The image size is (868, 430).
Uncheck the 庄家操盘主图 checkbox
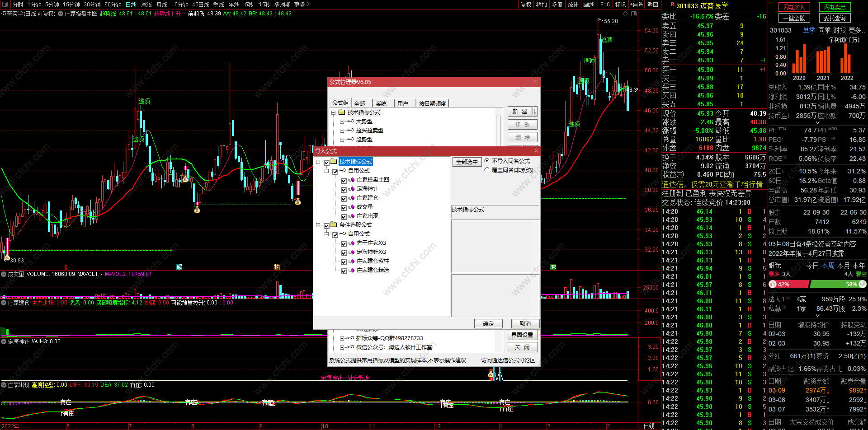(344, 180)
